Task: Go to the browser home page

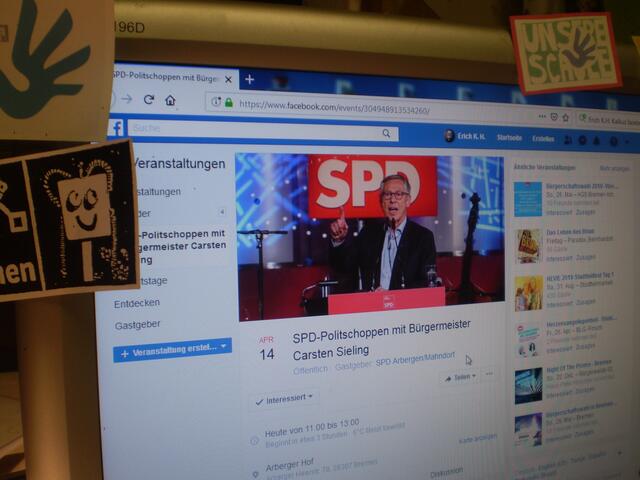Action: point(170,100)
